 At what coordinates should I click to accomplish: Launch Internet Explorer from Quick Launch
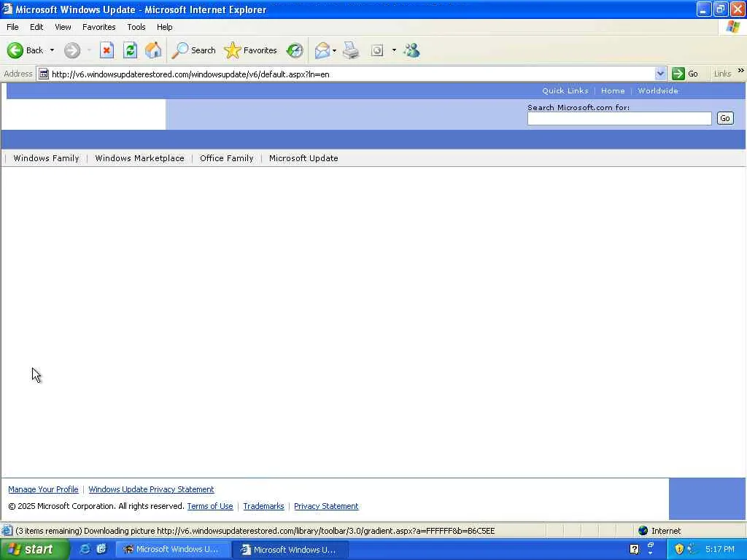[85, 549]
